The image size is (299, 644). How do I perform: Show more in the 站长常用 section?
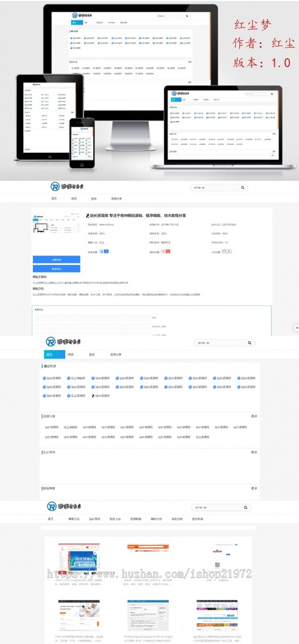[x=254, y=452]
